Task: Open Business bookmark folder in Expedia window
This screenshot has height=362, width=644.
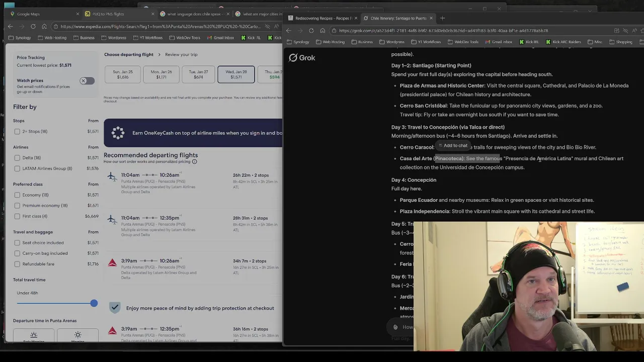Action: pyautogui.click(x=84, y=38)
